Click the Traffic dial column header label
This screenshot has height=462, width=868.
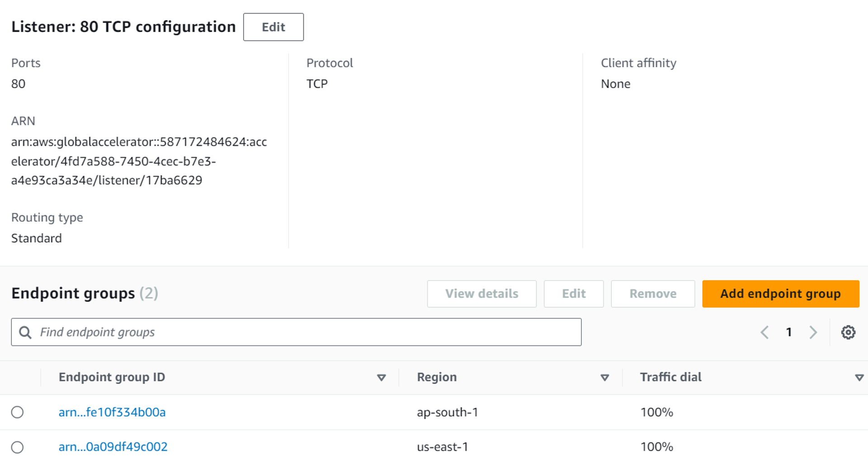point(670,377)
